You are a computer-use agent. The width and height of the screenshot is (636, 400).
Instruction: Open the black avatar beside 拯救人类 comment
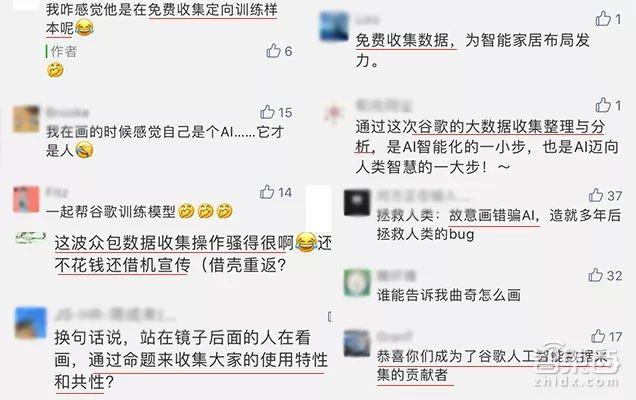pyautogui.click(x=357, y=202)
